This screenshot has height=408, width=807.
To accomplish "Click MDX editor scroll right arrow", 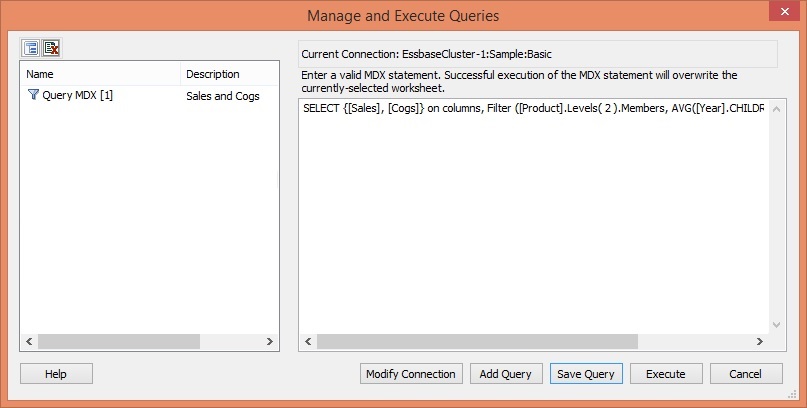I will [x=762, y=342].
